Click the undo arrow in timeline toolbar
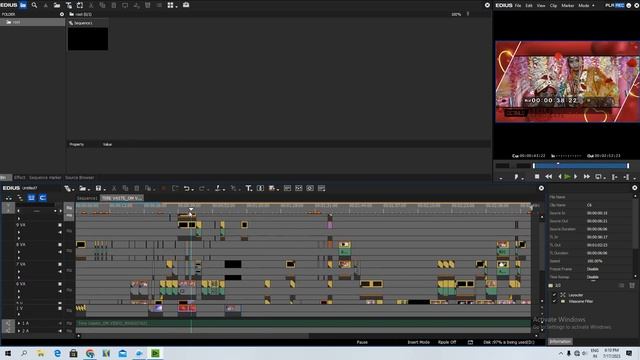The image size is (640, 360). [187, 188]
